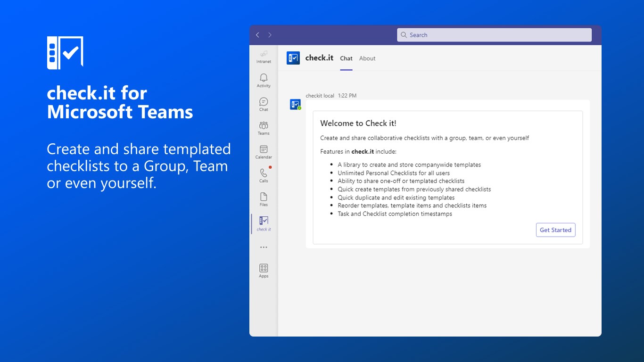The width and height of the screenshot is (644, 362).
Task: Click the forward navigation arrow
Action: pyautogui.click(x=270, y=35)
